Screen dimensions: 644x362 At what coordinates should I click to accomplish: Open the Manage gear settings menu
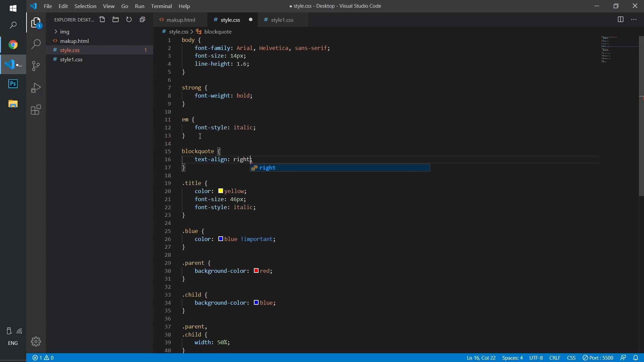pyautogui.click(x=36, y=342)
